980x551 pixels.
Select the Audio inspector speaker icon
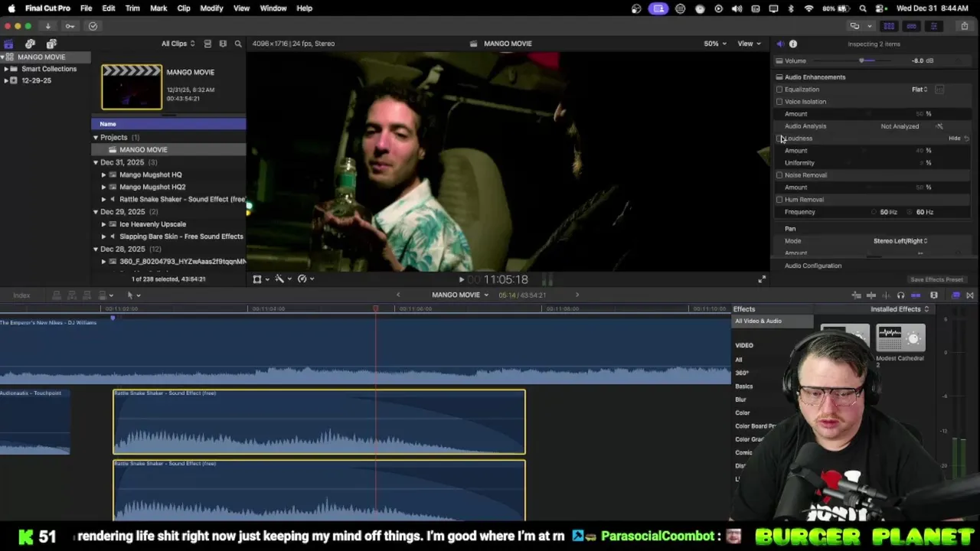pyautogui.click(x=779, y=44)
